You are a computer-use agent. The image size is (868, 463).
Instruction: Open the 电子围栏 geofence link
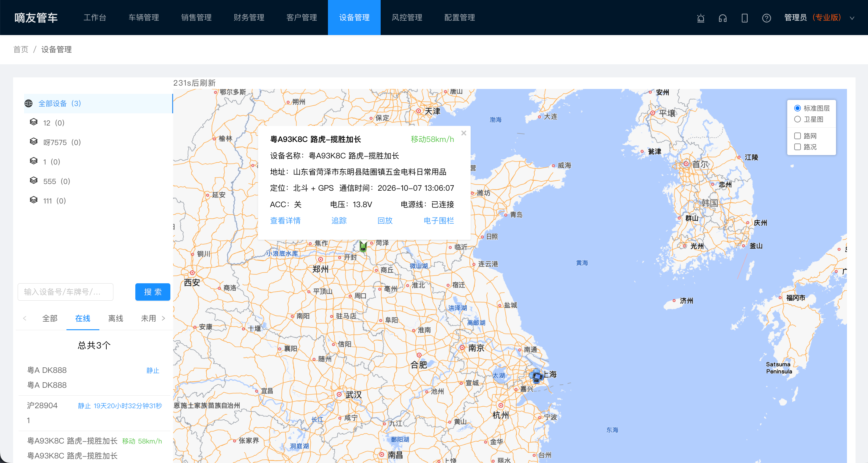coord(439,221)
